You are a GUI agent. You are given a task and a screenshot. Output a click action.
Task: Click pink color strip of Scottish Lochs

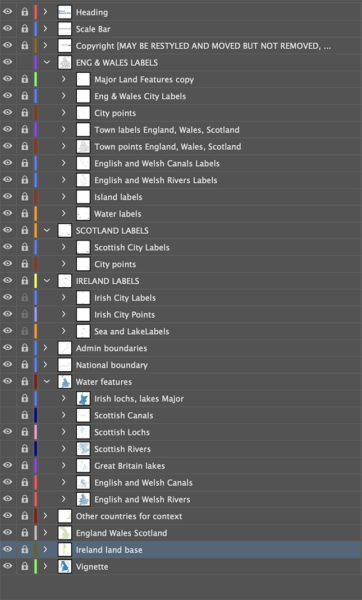(36, 432)
